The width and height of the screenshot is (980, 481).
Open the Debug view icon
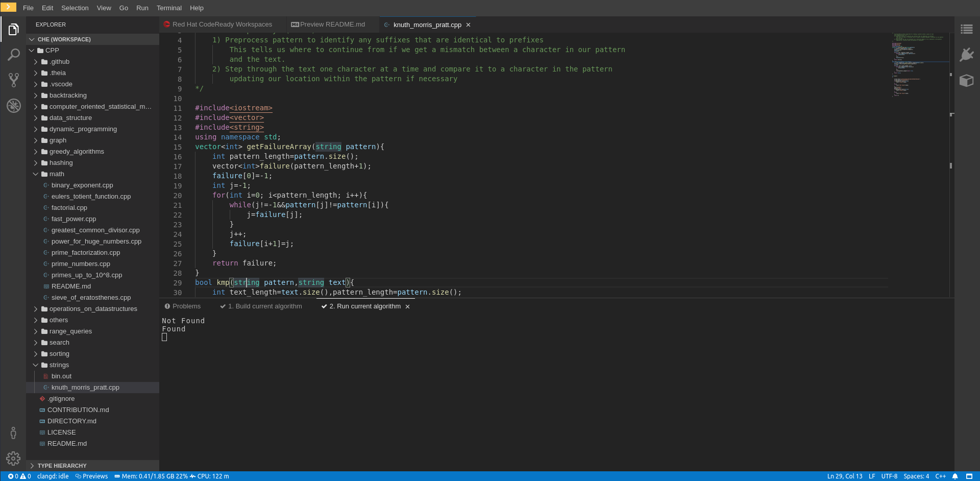pyautogui.click(x=13, y=106)
